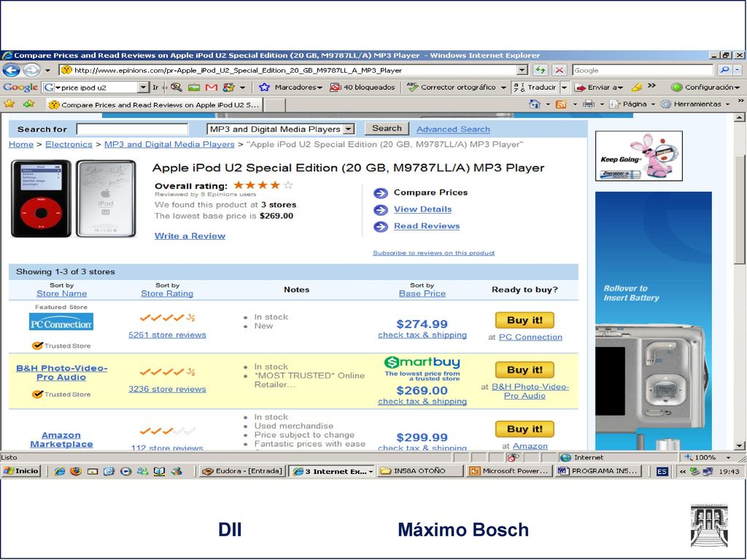The image size is (747, 560).
Task: Click the ES language indicator in the tray
Action: [x=662, y=471]
